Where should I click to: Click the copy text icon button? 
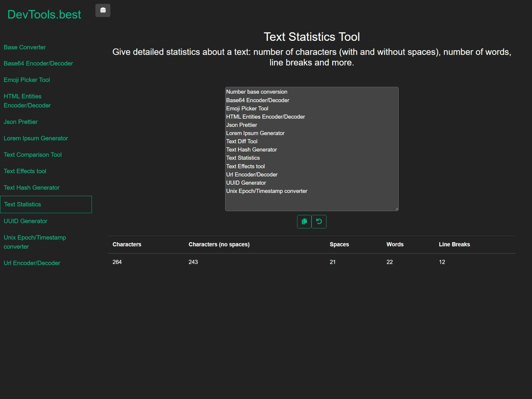pos(304,222)
